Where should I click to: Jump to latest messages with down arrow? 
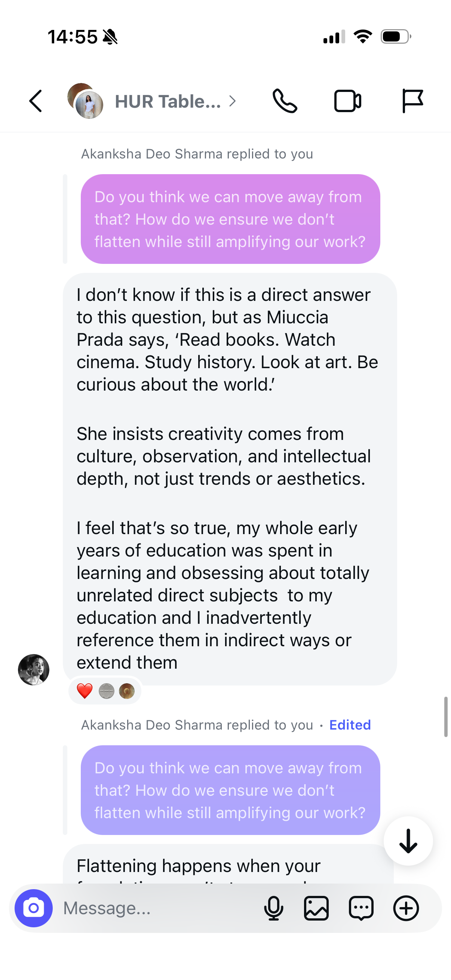(x=408, y=841)
